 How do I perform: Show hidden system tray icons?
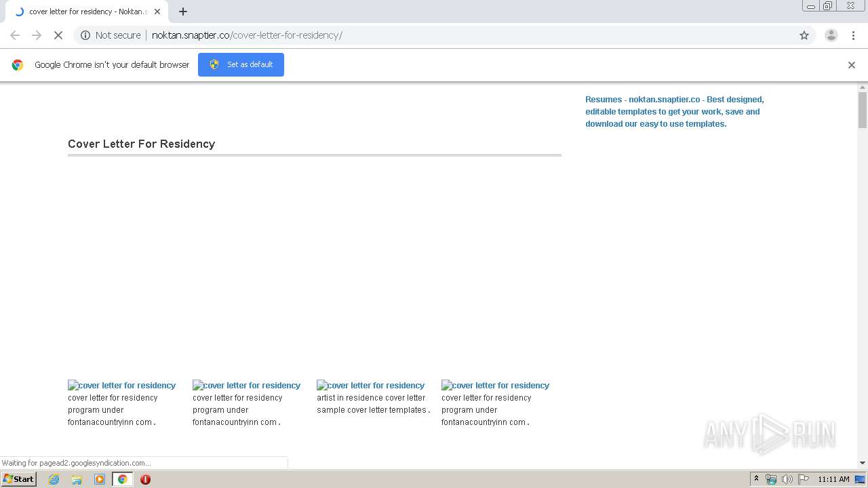coord(756,479)
